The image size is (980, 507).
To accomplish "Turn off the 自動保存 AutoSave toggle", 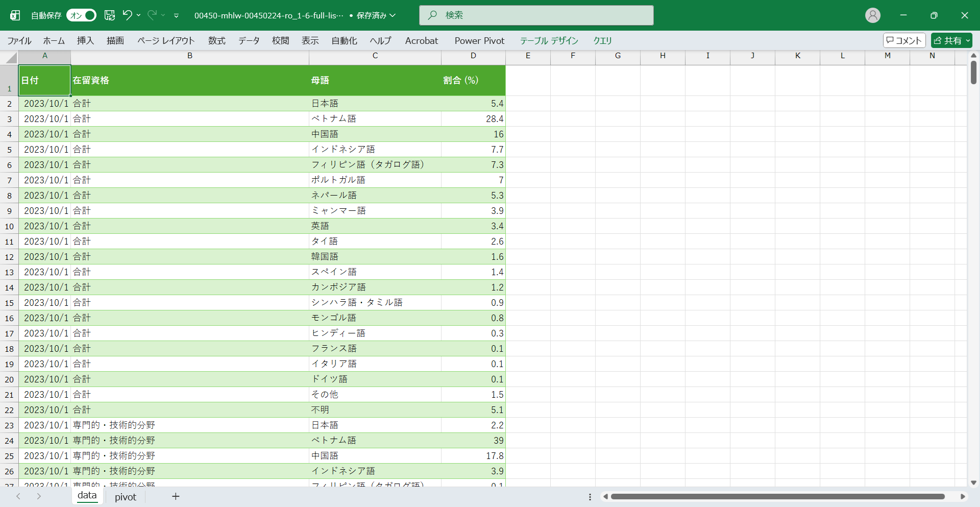I will click(x=81, y=15).
